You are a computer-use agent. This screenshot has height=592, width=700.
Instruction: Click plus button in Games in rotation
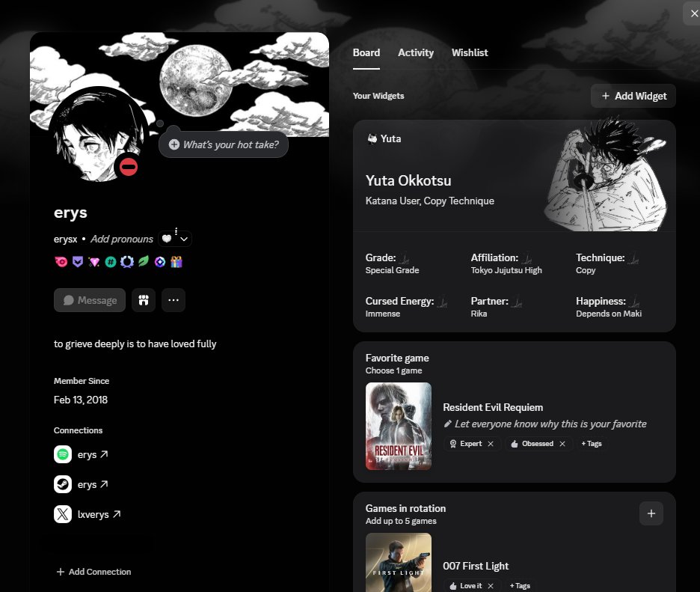651,513
